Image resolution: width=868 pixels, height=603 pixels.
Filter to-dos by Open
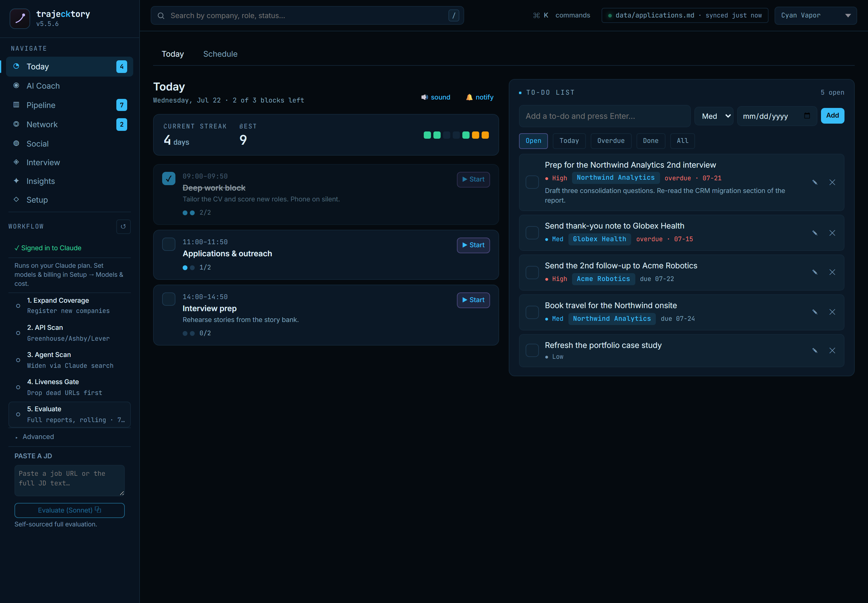(533, 141)
